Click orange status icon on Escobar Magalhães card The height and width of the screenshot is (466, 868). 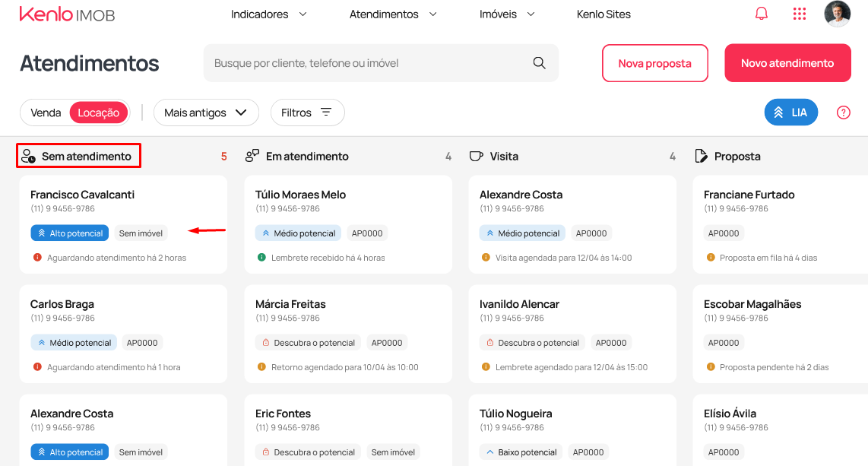711,367
